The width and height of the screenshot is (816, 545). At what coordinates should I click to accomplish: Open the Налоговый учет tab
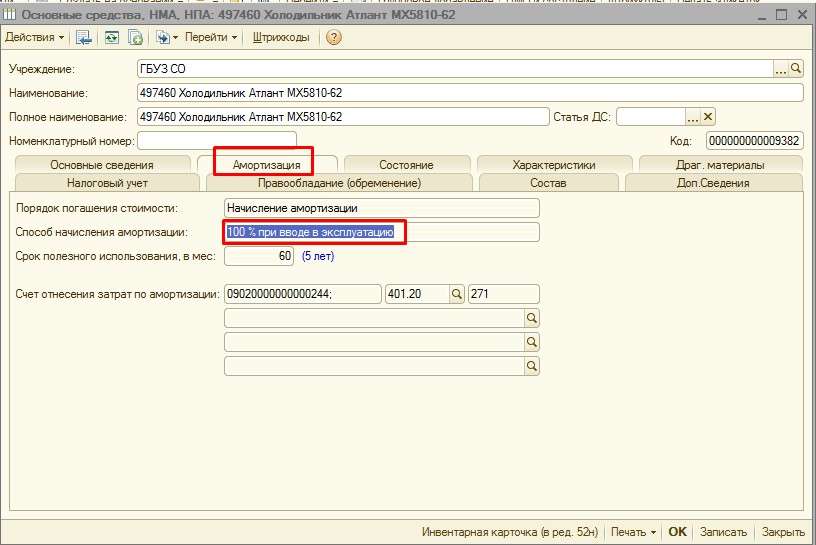[107, 183]
